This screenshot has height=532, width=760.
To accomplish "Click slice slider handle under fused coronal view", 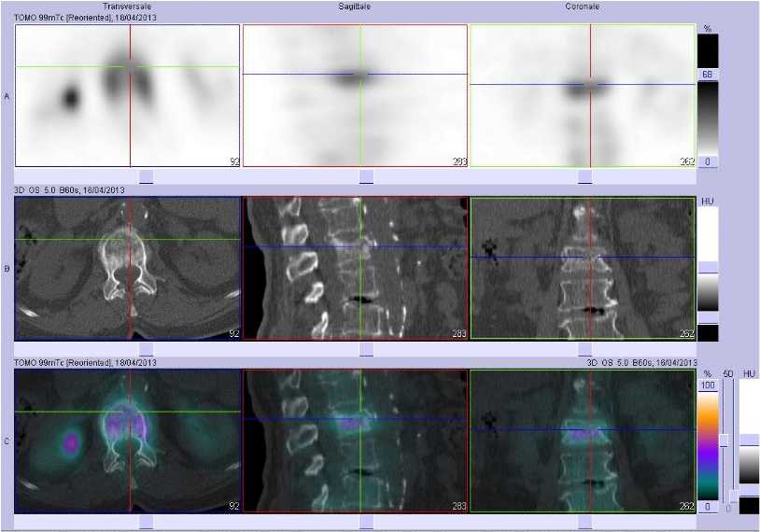I will pos(585,522).
